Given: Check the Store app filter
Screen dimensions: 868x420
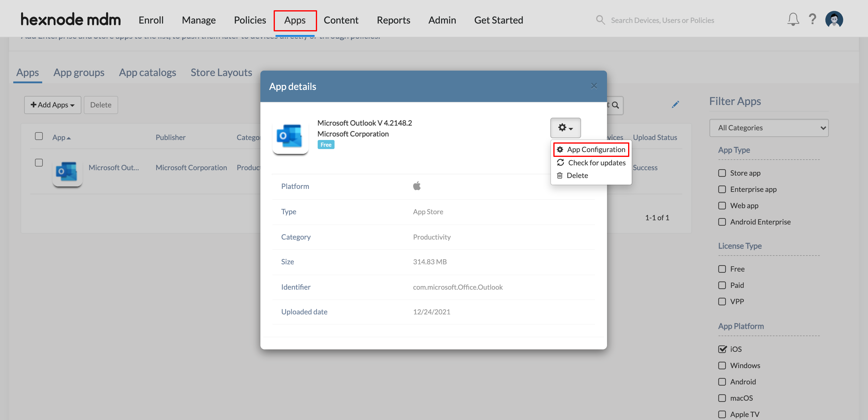Looking at the screenshot, I should [722, 173].
